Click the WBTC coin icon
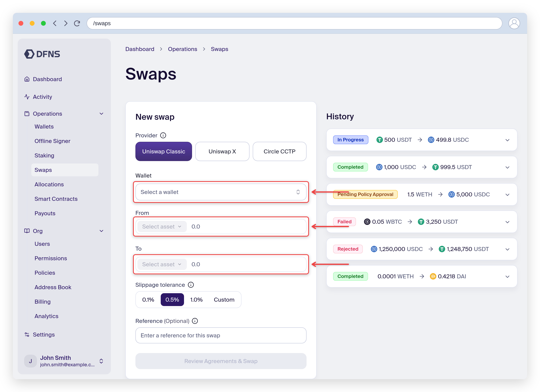540x392 pixels. tap(367, 222)
